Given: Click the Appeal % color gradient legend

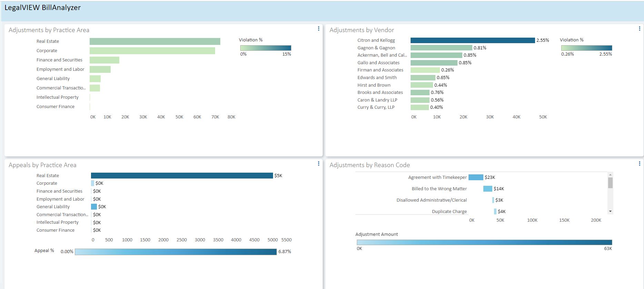Looking at the screenshot, I should [175, 252].
